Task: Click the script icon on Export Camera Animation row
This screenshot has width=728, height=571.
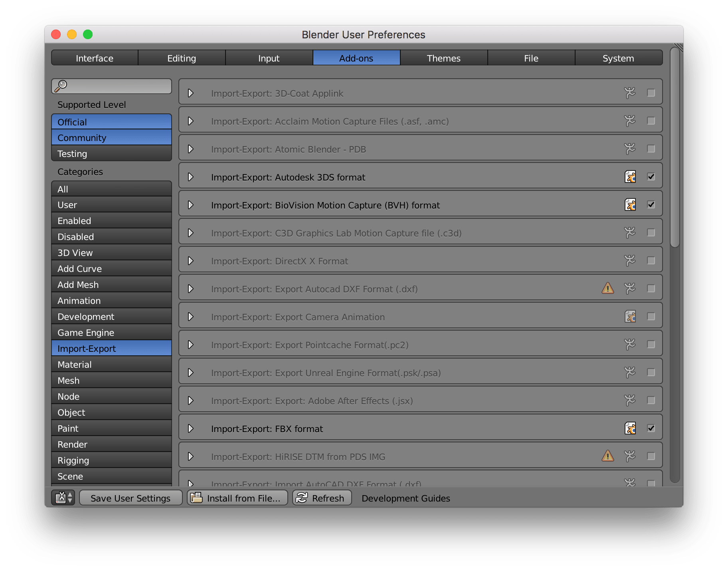Action: click(x=631, y=316)
